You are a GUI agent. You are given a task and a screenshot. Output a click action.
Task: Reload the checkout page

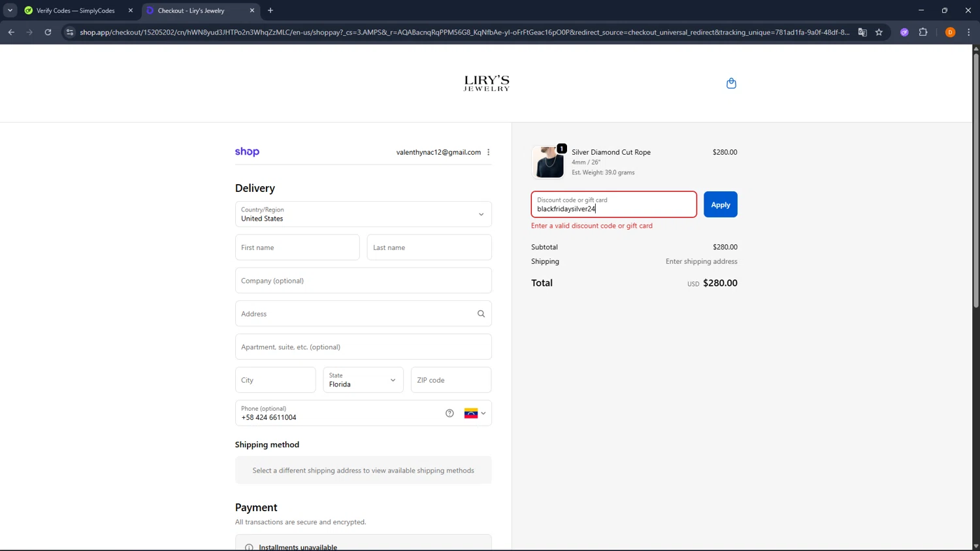click(x=48, y=32)
